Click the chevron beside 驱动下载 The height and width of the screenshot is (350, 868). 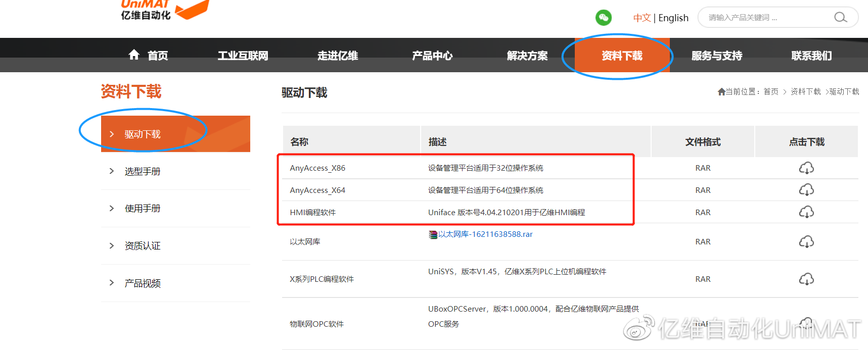tap(112, 134)
